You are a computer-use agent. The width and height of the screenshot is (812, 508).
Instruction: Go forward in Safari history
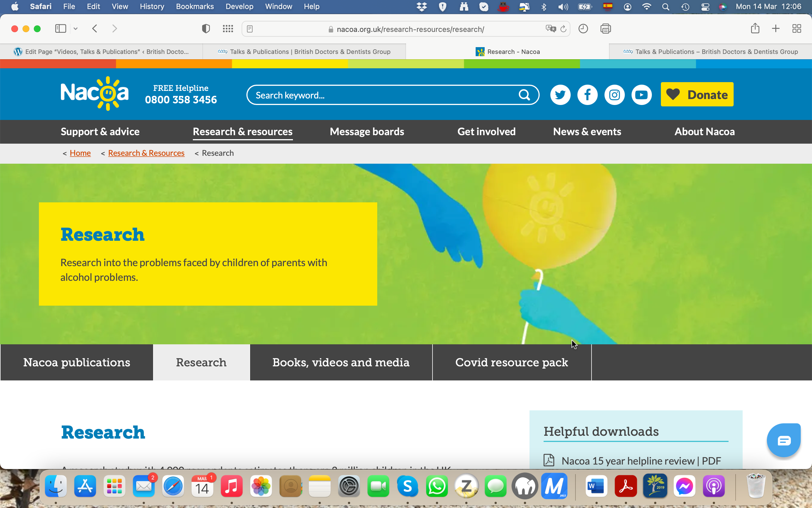[x=114, y=29]
